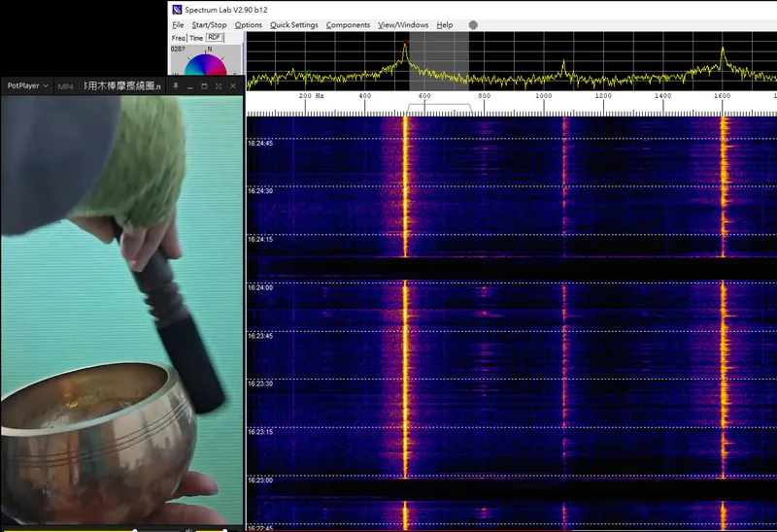Open the Components menu
Image resolution: width=777 pixels, height=532 pixels.
348,24
